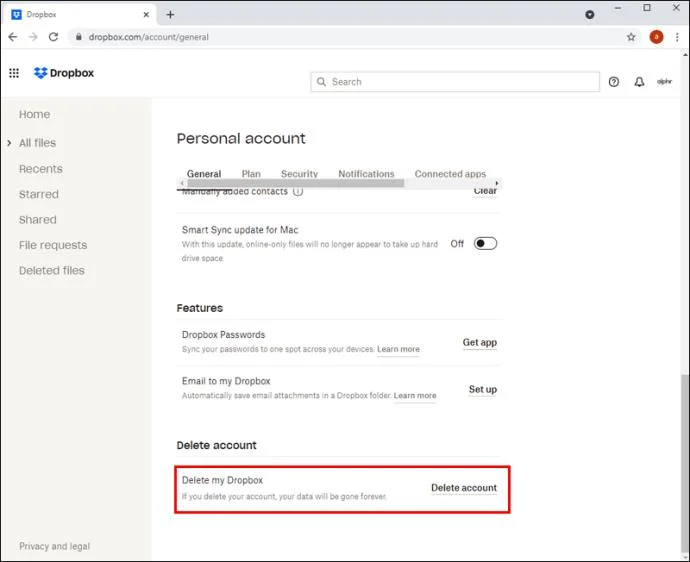The width and height of the screenshot is (690, 562).
Task: Switch to the Security tab
Action: (x=299, y=174)
